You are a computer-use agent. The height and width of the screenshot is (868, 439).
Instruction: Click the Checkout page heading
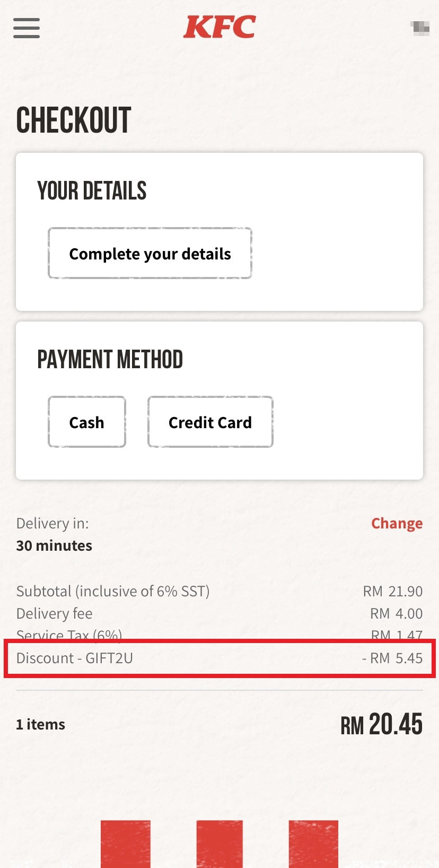click(74, 120)
